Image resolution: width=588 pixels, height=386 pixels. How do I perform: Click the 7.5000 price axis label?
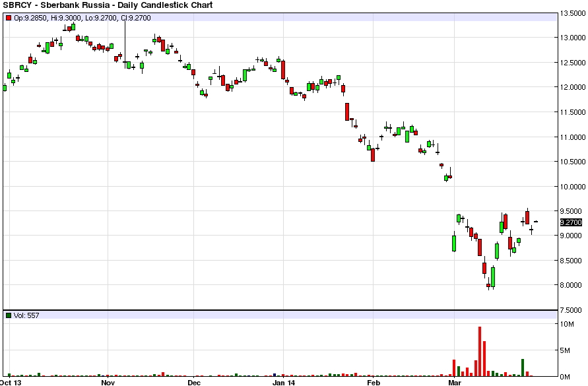click(x=572, y=310)
